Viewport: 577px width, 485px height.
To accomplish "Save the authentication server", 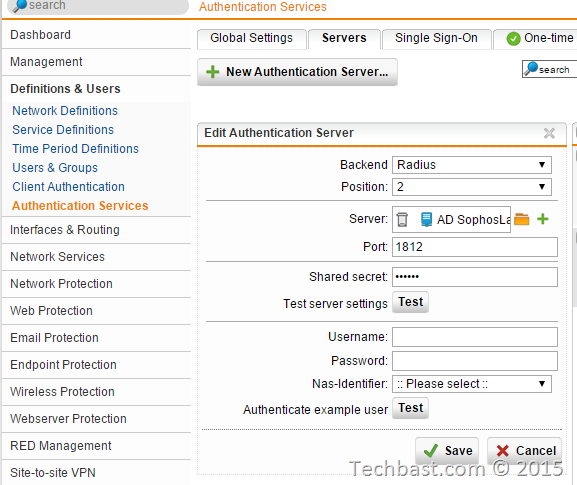I will tap(447, 451).
